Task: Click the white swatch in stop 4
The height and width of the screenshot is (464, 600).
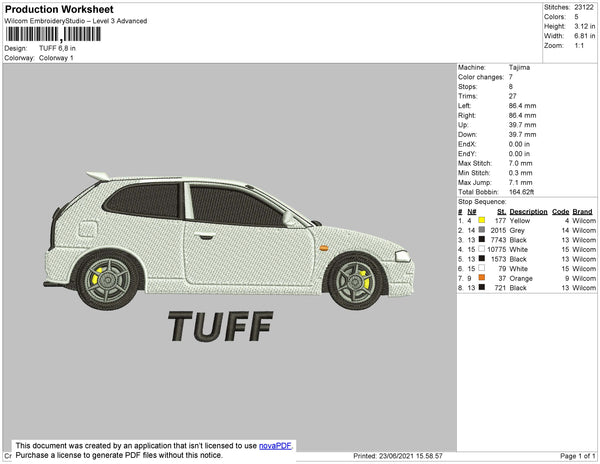Action: (x=482, y=249)
